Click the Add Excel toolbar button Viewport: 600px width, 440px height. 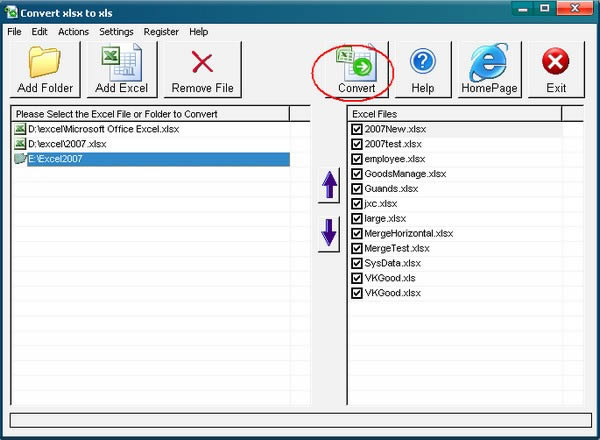122,70
